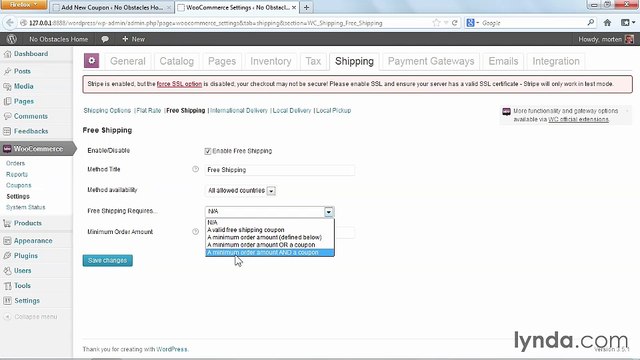The width and height of the screenshot is (640, 360).
Task: Open the Payment Gateways tab
Action: tap(431, 61)
